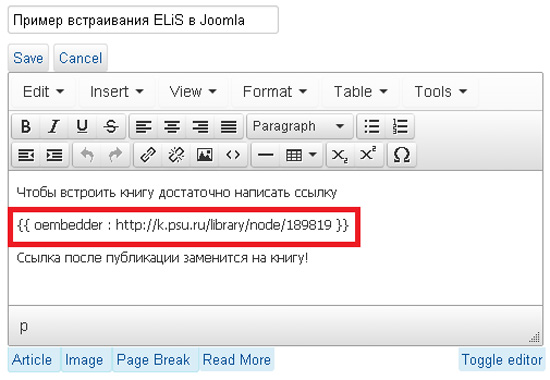
Task: Open the Insert menu
Action: (x=117, y=92)
